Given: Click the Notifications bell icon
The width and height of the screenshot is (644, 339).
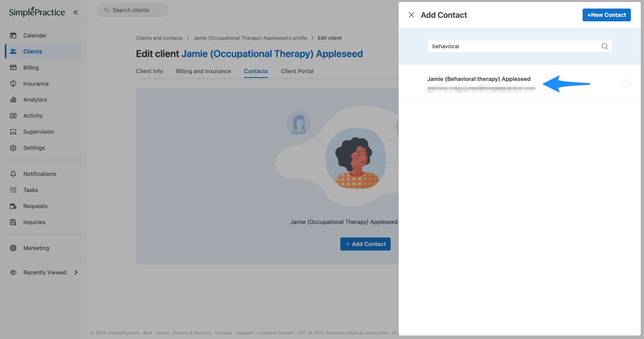Looking at the screenshot, I should click(13, 174).
